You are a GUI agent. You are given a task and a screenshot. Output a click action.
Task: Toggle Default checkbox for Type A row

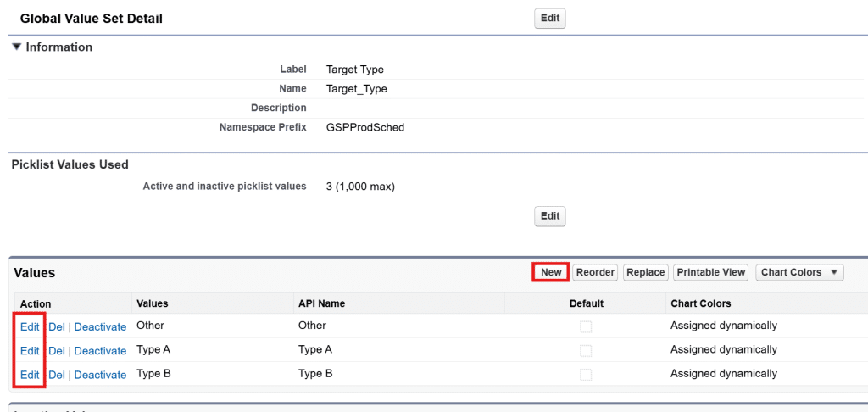point(586,350)
